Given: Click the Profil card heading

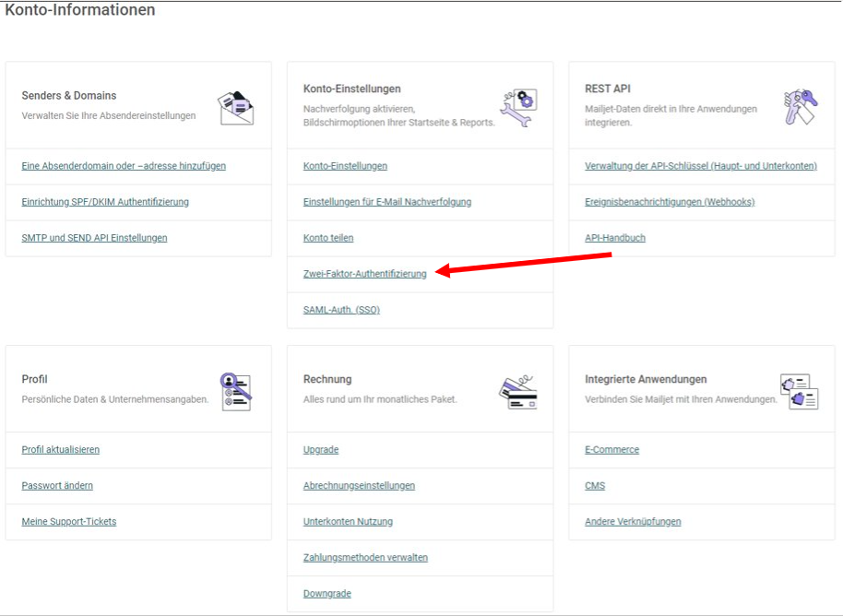Looking at the screenshot, I should (34, 379).
